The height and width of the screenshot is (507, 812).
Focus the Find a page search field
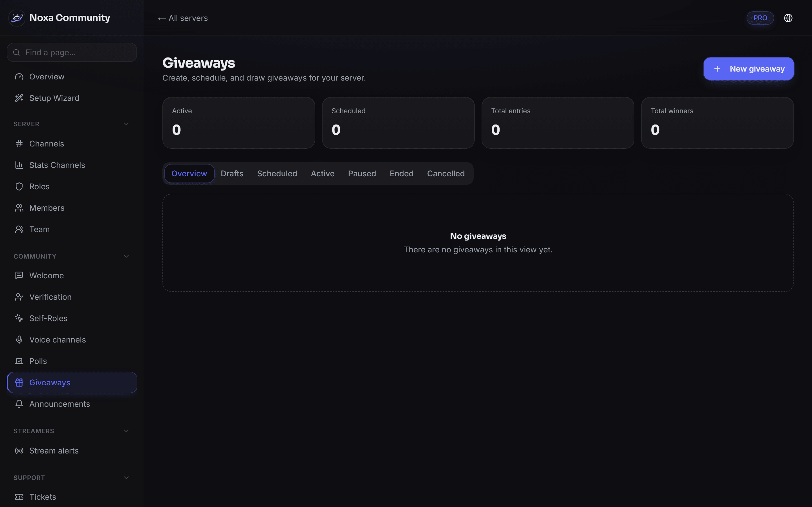point(72,52)
